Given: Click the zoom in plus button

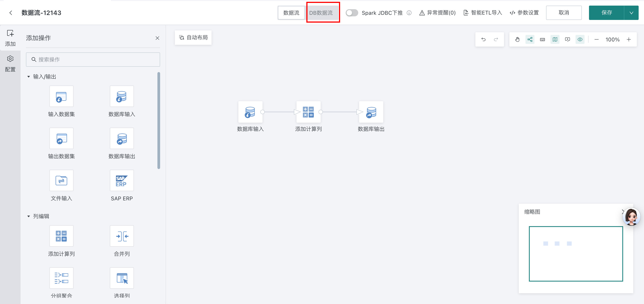Looking at the screenshot, I should tap(629, 40).
